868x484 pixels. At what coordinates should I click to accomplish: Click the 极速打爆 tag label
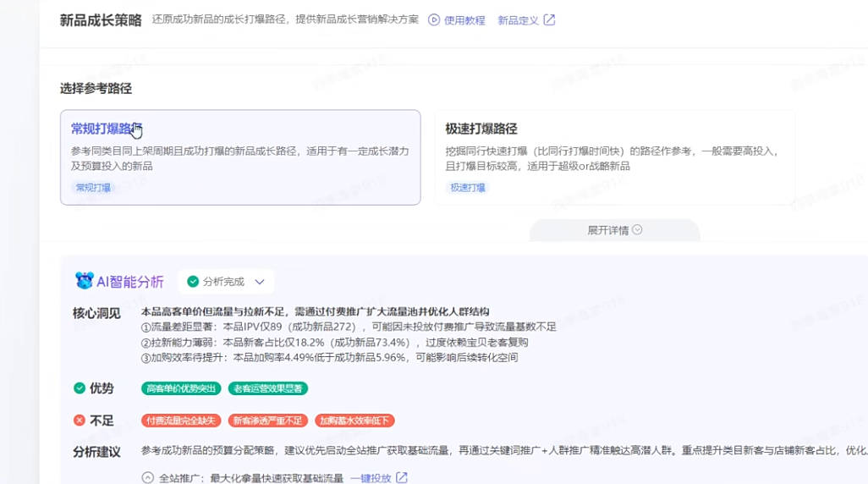click(468, 188)
